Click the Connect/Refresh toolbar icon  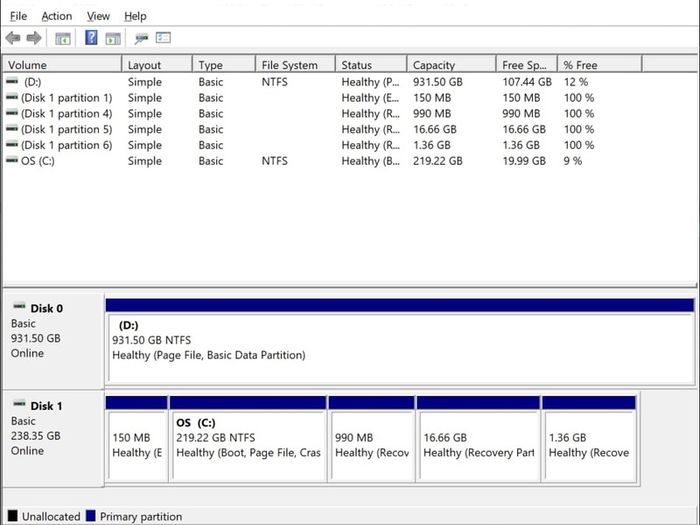coord(141,38)
